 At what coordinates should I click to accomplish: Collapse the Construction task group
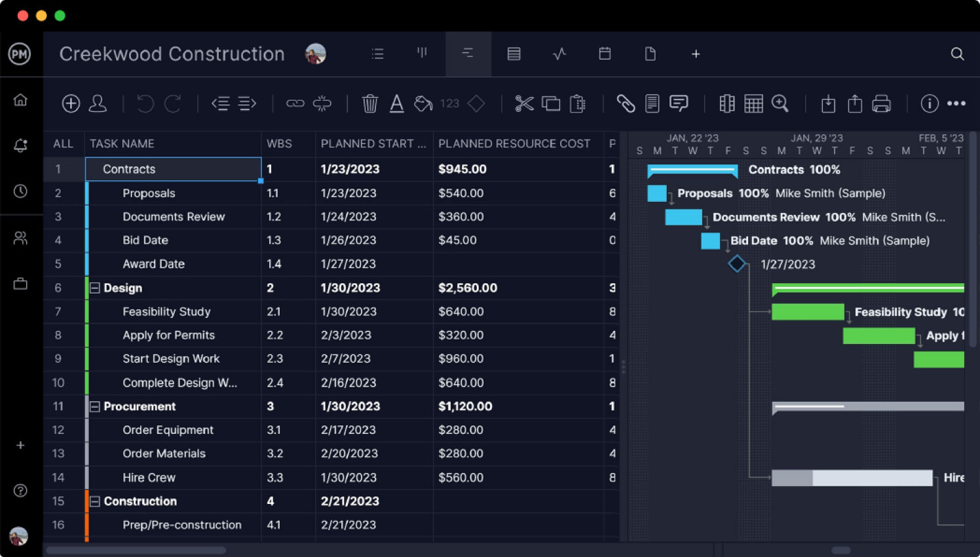(95, 501)
